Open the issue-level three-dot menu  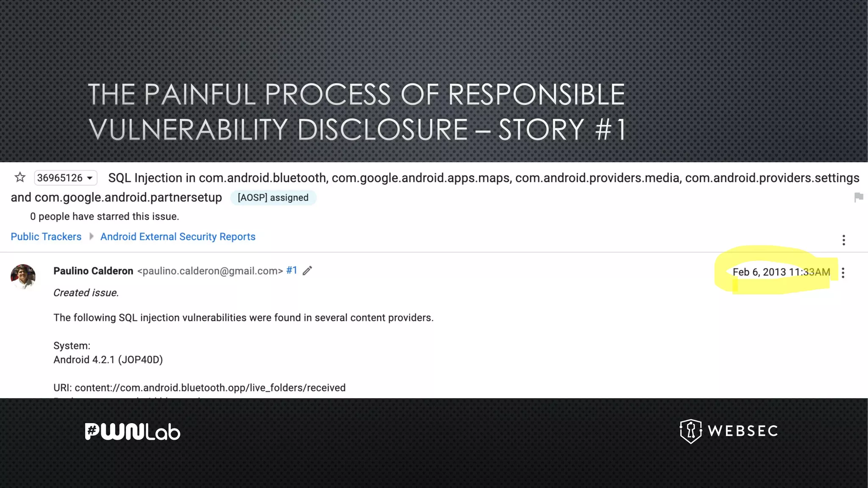tap(843, 240)
